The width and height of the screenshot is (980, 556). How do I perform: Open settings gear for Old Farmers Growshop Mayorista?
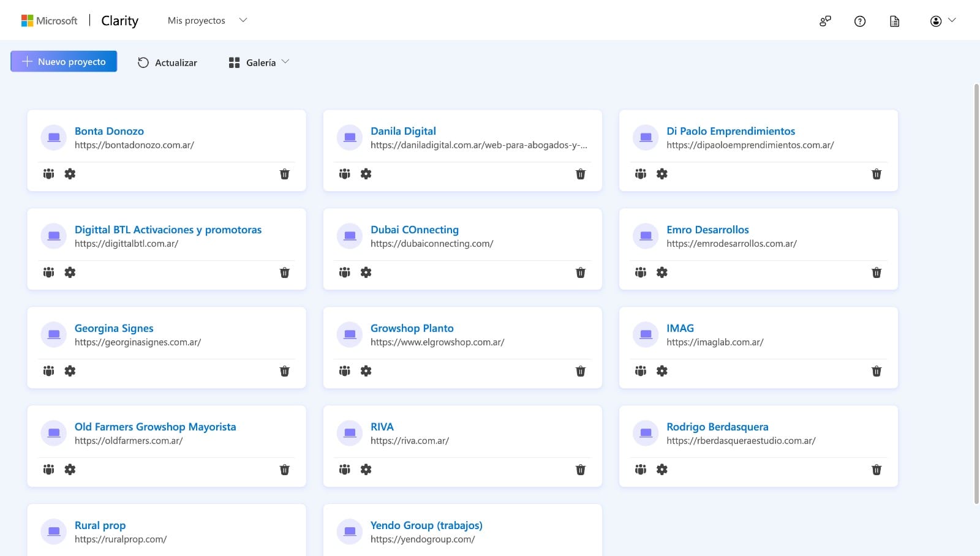tap(70, 469)
